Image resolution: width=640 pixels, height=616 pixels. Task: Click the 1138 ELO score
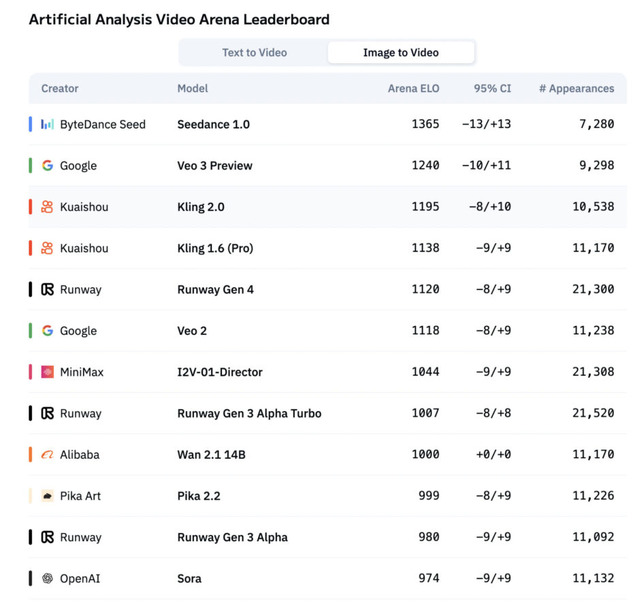tap(425, 247)
